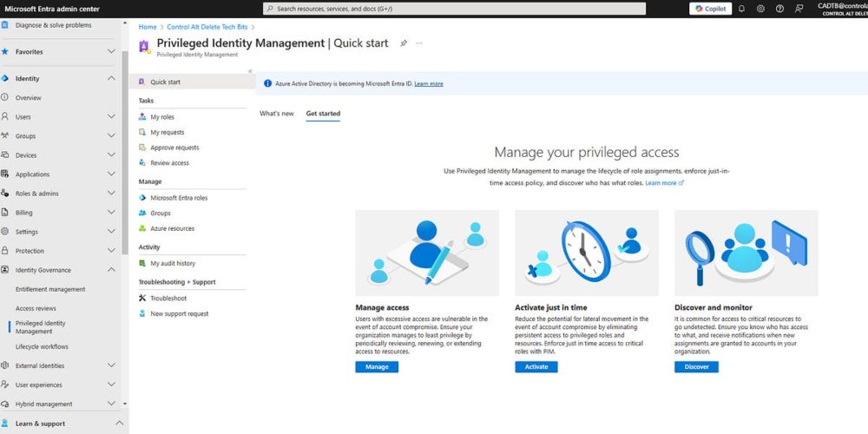868x434 pixels.
Task: Click the Activate button
Action: [x=536, y=367]
